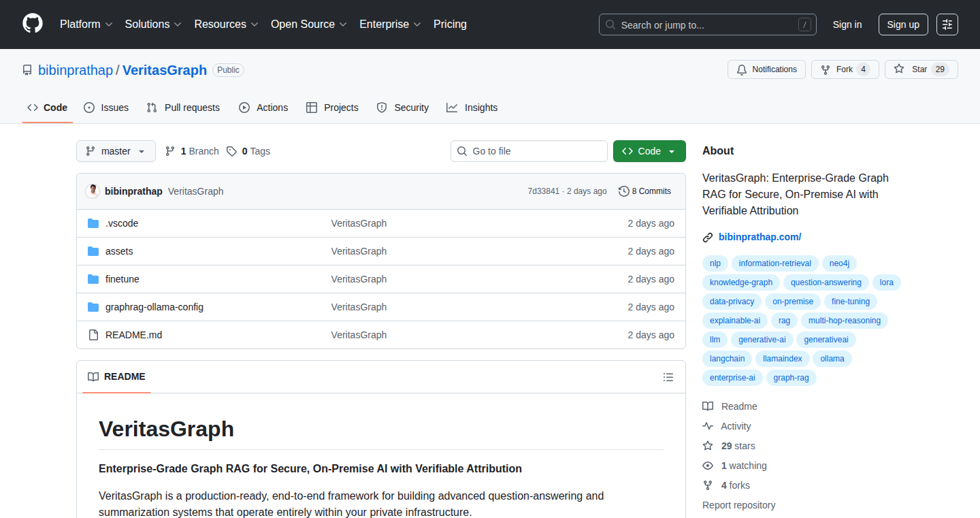
Task: Select the langchain topic tag
Action: pos(727,359)
